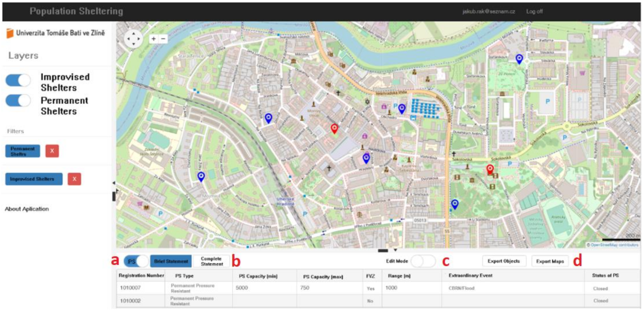Switch the PS toggle below the map

(x=136, y=261)
